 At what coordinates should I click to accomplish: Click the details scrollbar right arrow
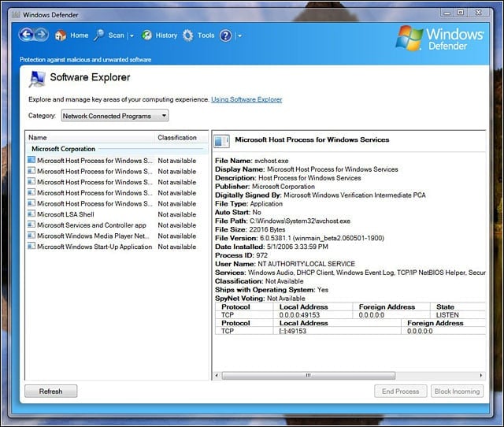click(x=481, y=375)
